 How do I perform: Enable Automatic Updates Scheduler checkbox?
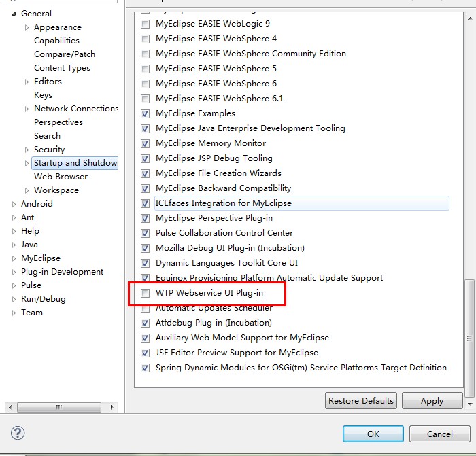[x=145, y=309]
